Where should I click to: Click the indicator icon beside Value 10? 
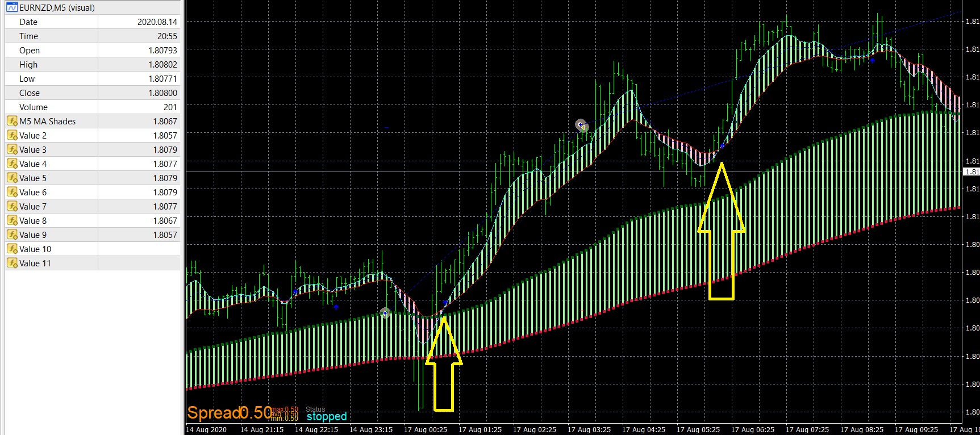click(12, 249)
